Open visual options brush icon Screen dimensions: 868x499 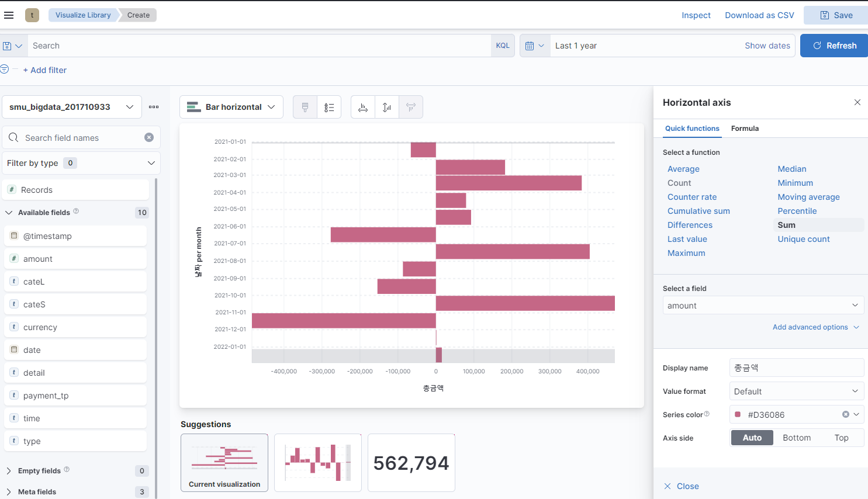305,107
